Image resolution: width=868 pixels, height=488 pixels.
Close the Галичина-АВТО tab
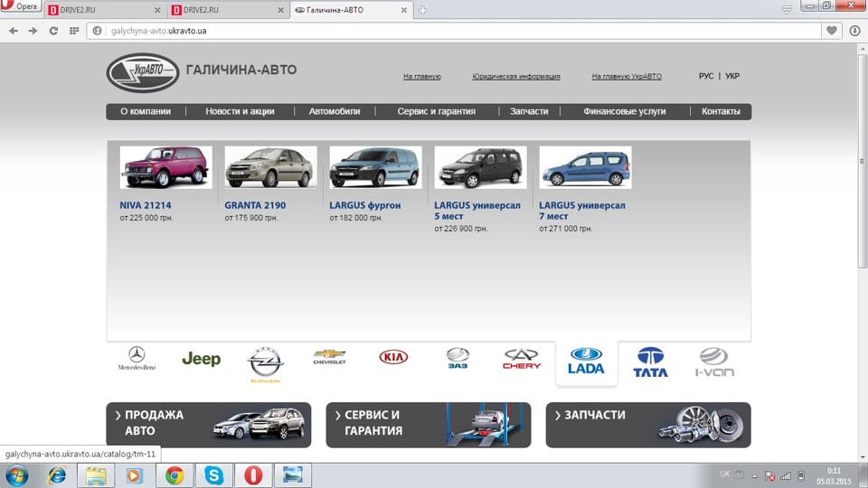click(404, 10)
